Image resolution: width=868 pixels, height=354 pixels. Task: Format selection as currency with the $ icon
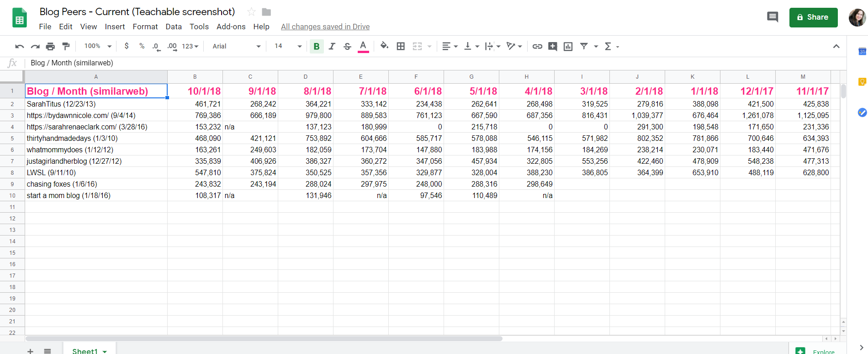(x=127, y=46)
